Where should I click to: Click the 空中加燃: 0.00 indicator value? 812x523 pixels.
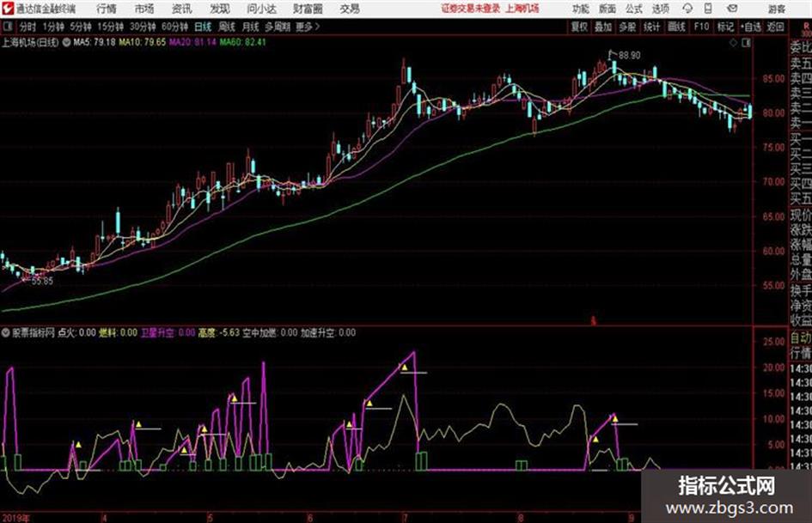tap(270, 332)
